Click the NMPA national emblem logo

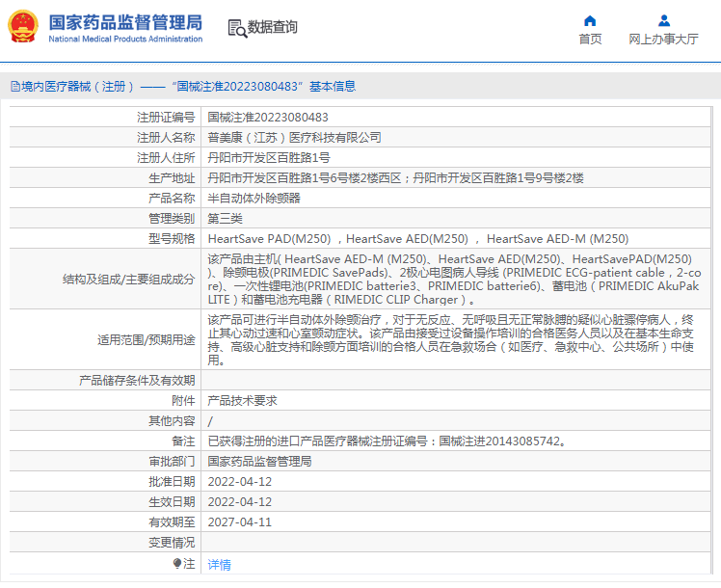23,27
